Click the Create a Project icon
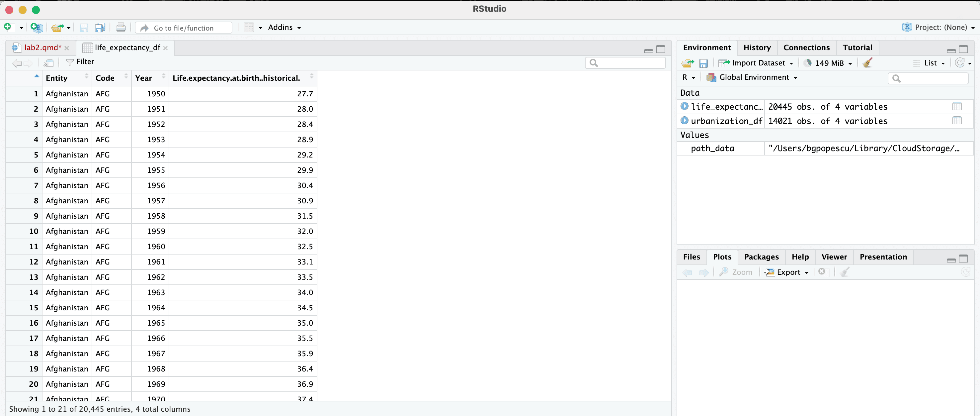 (37, 27)
